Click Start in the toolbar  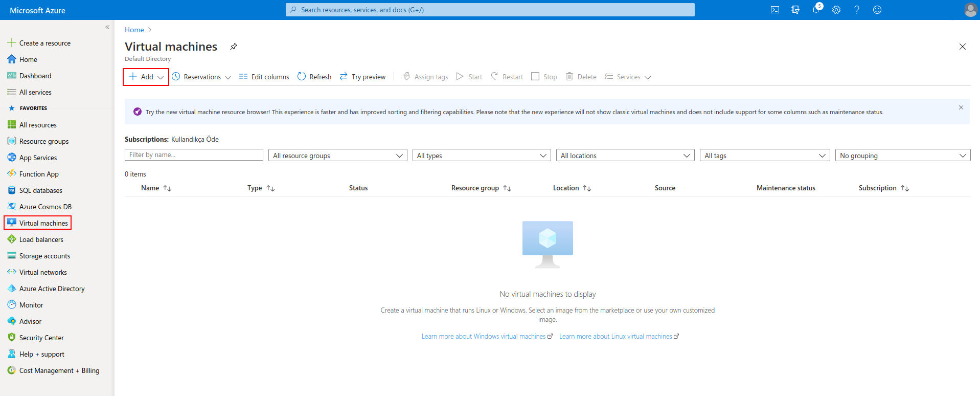point(469,77)
